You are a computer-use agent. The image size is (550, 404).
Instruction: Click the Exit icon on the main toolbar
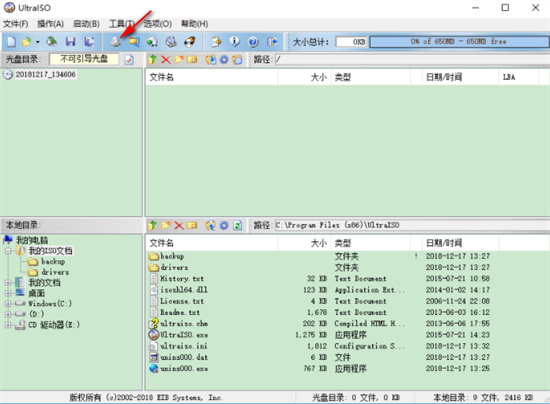click(x=272, y=42)
